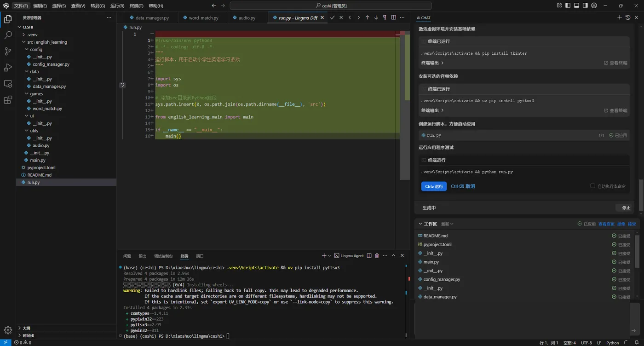This screenshot has width=644, height=346.
Task: Navigate back with the title bar arrow
Action: (x=214, y=6)
